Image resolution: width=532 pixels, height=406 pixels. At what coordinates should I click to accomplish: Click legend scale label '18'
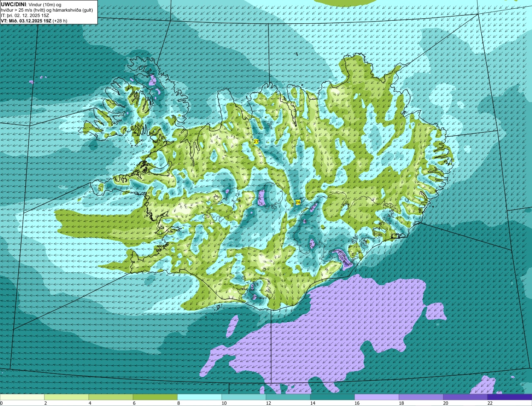[x=401, y=403]
